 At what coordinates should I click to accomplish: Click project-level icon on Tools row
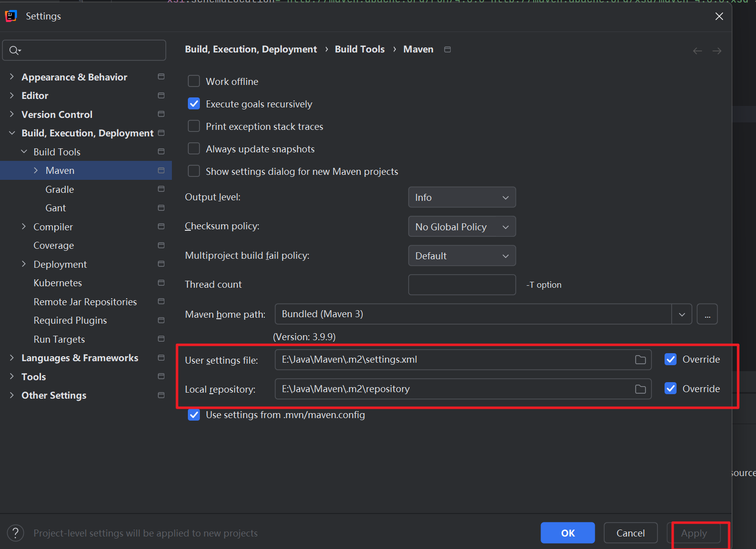[x=161, y=376]
